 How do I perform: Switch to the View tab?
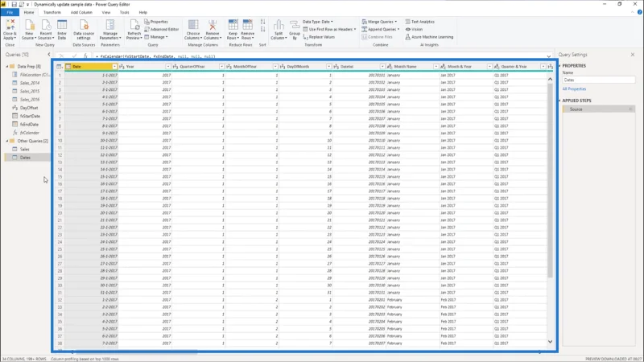tap(106, 12)
